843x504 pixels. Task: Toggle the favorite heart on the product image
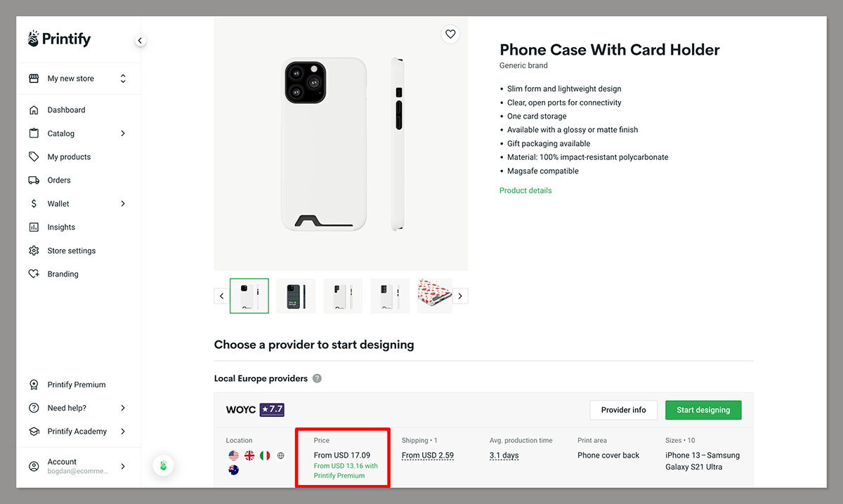point(450,34)
